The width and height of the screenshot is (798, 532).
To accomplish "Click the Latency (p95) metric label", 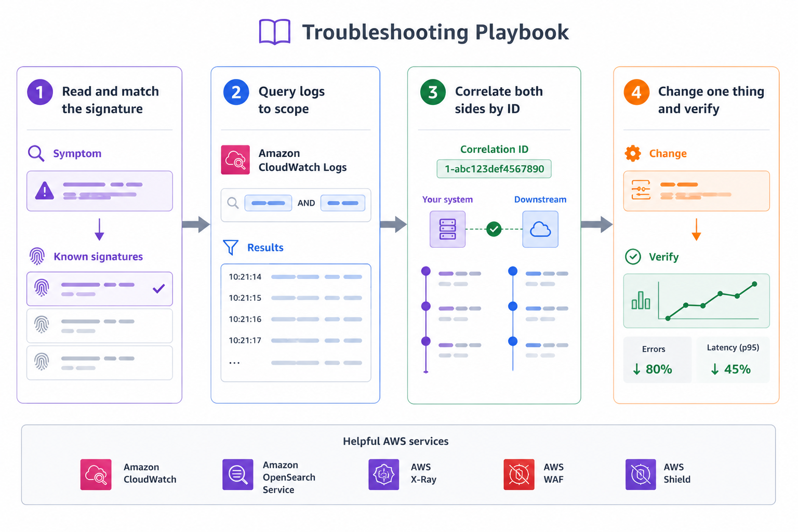I will [x=733, y=348].
